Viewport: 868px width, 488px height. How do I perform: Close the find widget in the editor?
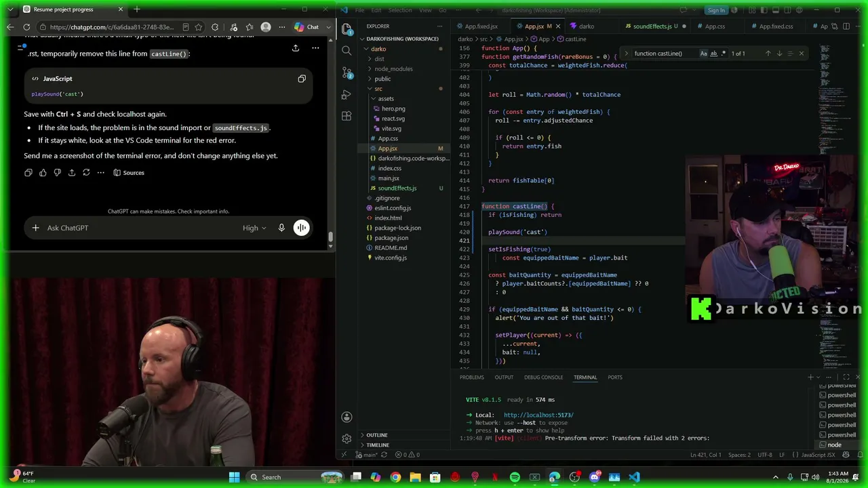(802, 54)
